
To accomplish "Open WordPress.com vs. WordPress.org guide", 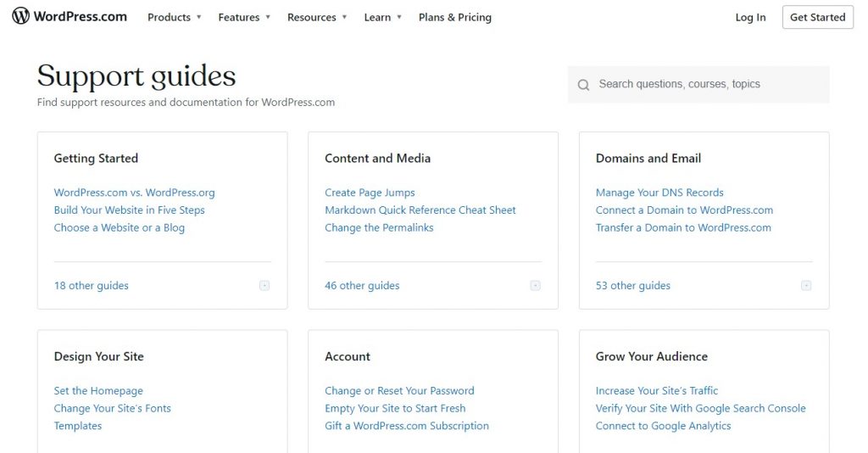I will 134,193.
